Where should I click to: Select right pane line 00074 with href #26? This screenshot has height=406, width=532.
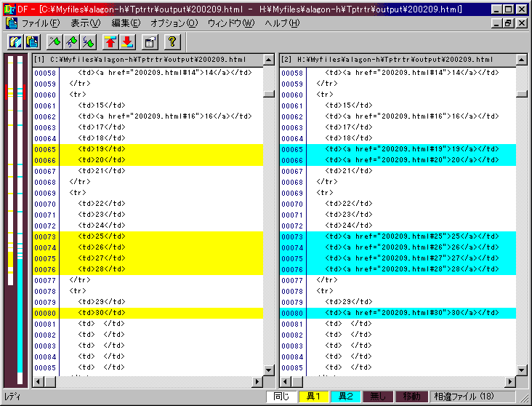click(398, 247)
